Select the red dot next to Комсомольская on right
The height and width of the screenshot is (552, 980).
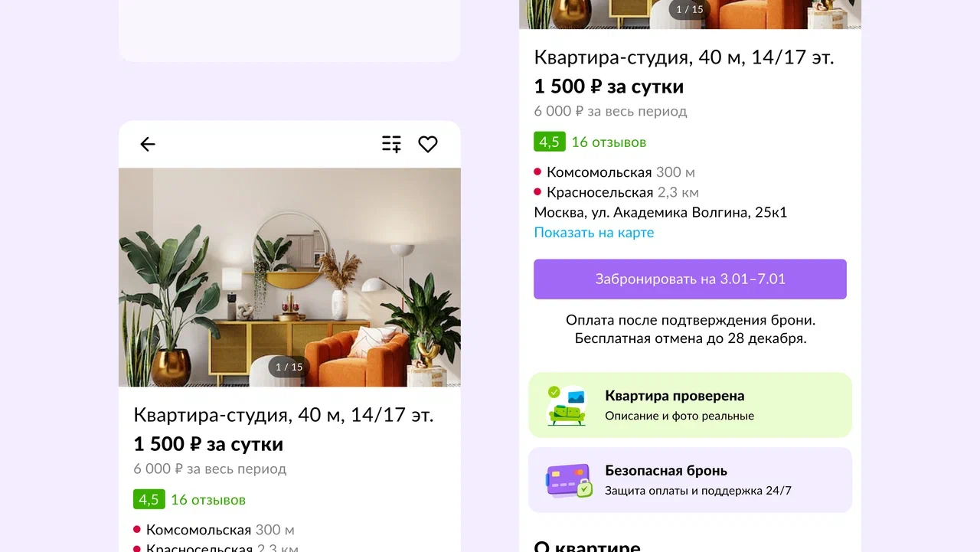537,172
